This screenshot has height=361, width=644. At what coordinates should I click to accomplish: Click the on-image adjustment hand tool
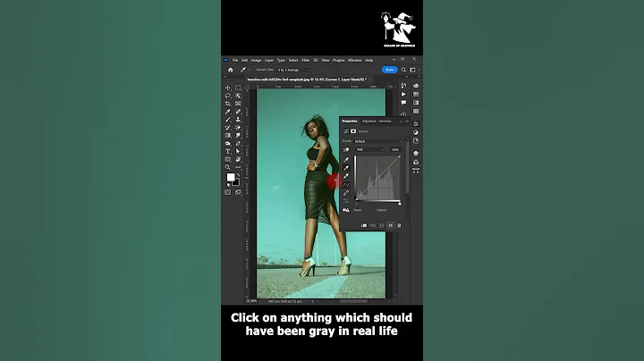point(346,150)
